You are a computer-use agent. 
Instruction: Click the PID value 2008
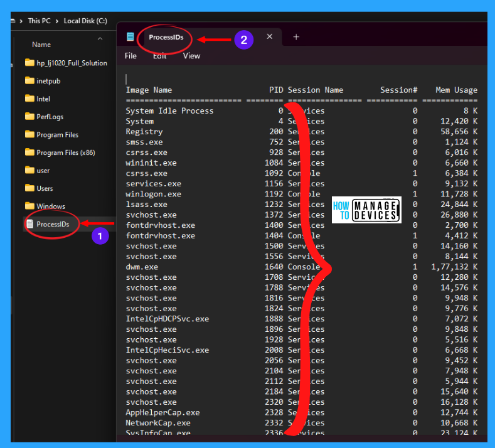(274, 350)
